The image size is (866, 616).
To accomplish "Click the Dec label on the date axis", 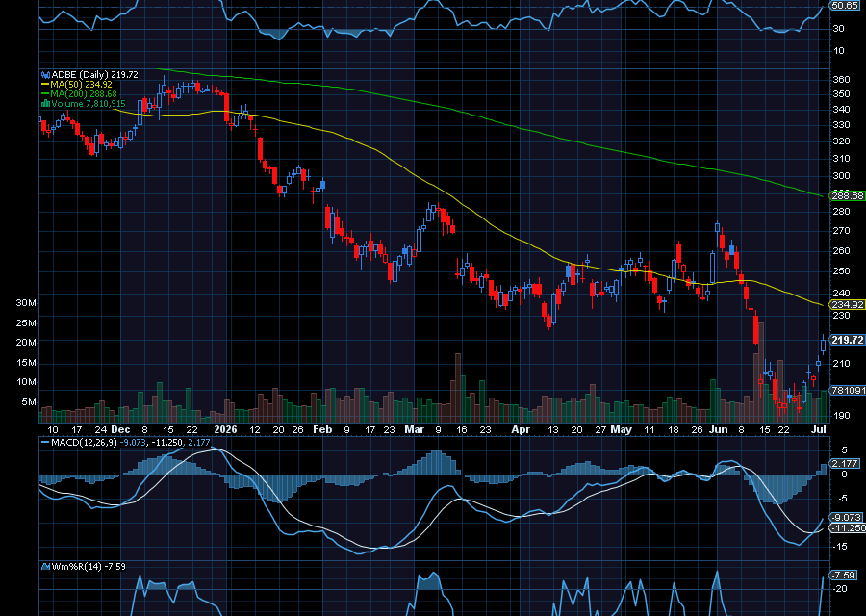I will click(120, 429).
